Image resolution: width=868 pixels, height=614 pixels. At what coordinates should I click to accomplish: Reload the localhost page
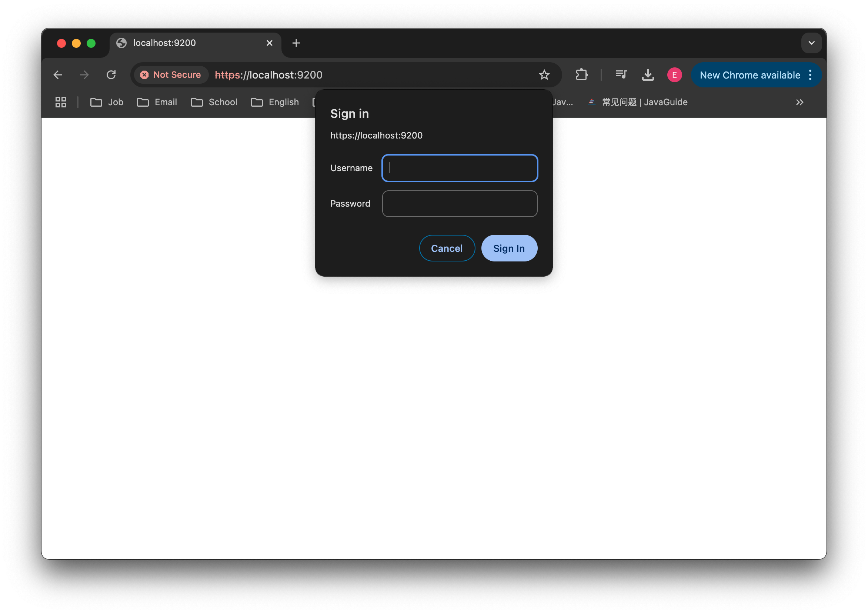[x=111, y=75]
